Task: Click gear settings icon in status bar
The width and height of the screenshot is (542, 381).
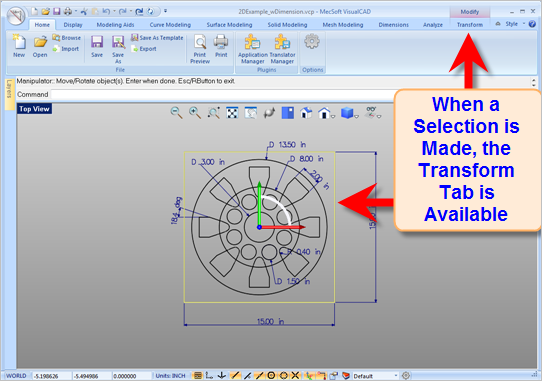Action: (x=406, y=375)
